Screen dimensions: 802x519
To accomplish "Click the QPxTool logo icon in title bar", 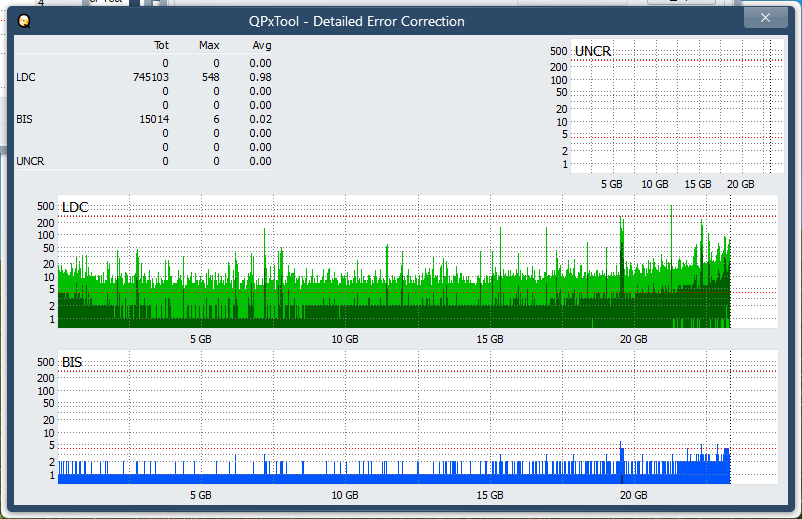I will pyautogui.click(x=24, y=21).
